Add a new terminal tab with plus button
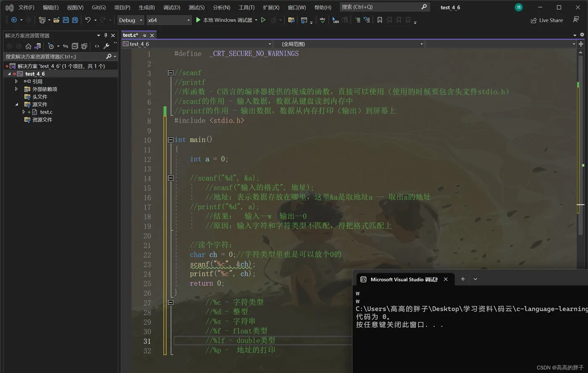 click(x=463, y=279)
